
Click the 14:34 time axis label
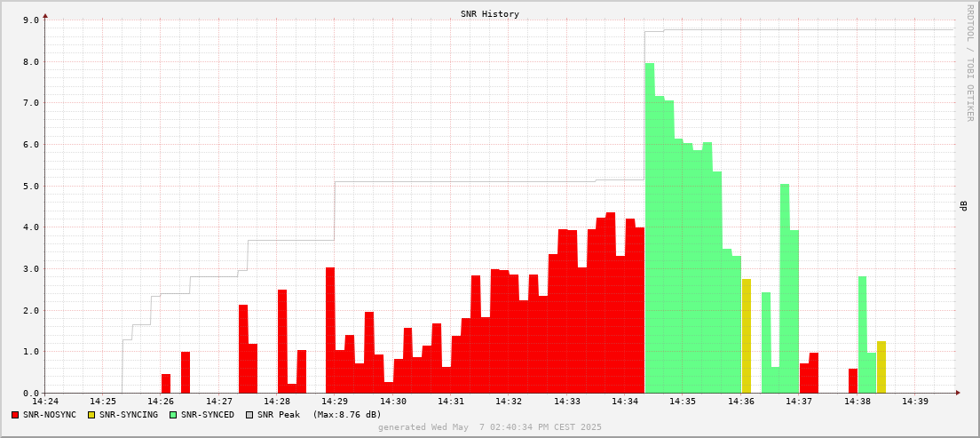click(624, 401)
